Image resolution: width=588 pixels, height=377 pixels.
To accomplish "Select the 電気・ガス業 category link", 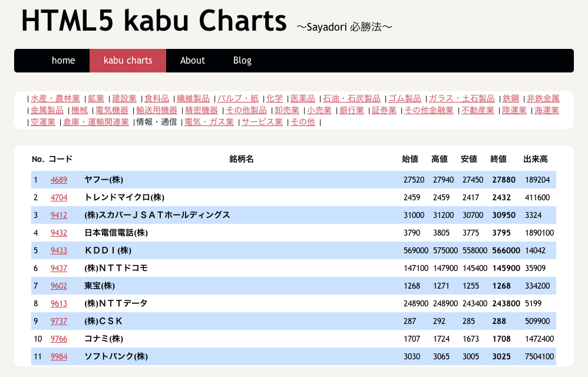I will tap(209, 122).
